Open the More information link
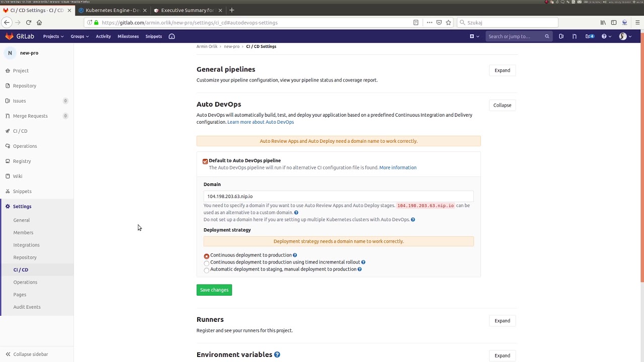 click(x=398, y=167)
